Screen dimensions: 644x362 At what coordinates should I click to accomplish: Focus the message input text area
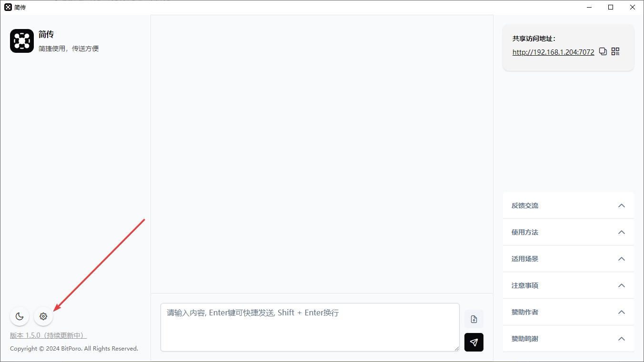310,327
